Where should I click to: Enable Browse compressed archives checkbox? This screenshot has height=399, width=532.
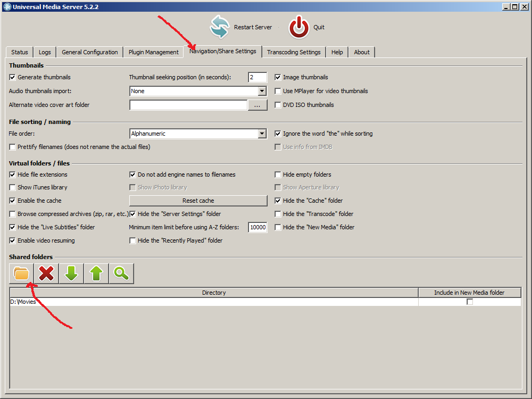click(x=13, y=214)
